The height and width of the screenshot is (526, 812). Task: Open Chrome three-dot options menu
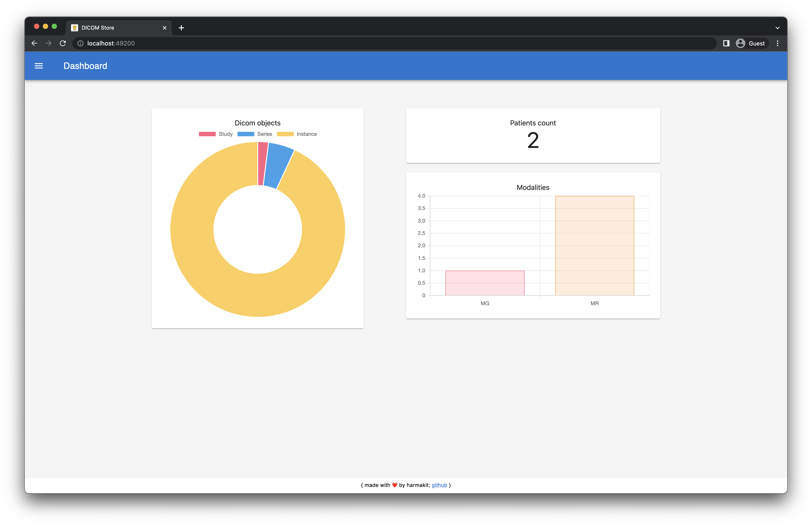(x=778, y=43)
